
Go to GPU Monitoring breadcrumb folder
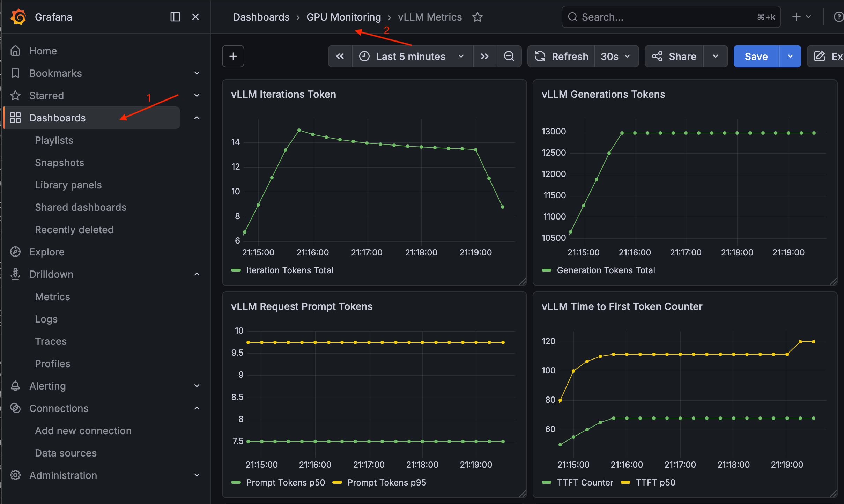(x=344, y=17)
